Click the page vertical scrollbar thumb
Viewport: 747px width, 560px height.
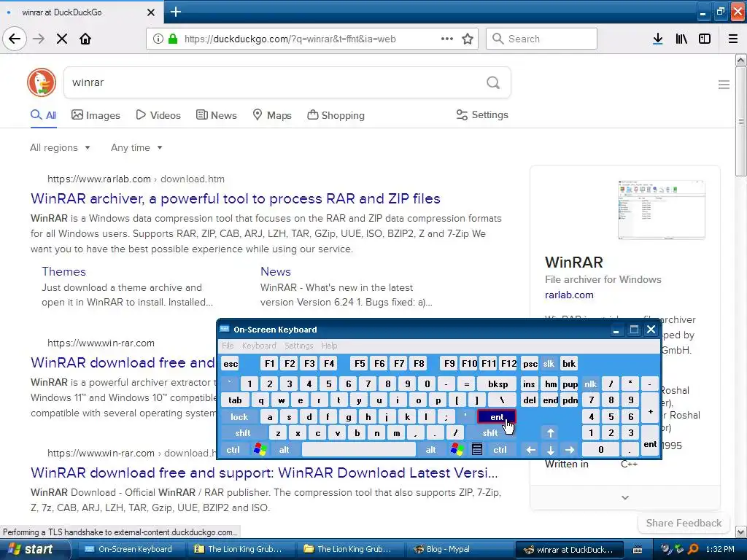pyautogui.click(x=741, y=122)
